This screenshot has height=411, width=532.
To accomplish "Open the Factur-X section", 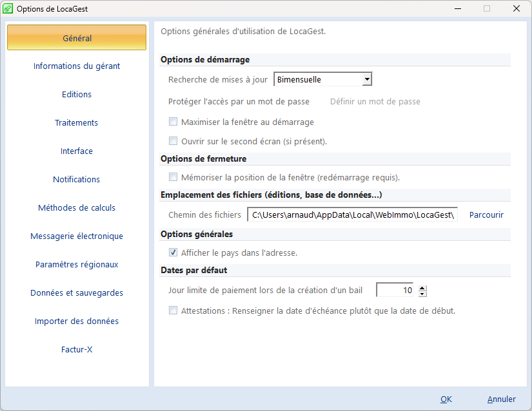I will [x=77, y=349].
